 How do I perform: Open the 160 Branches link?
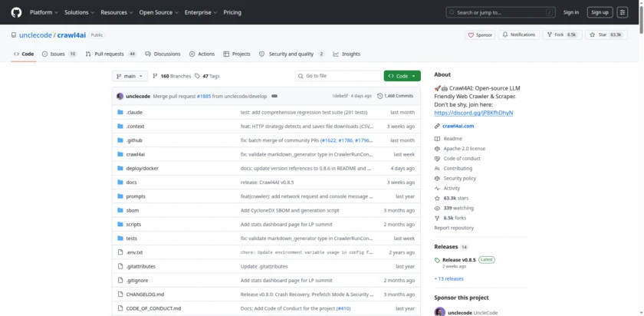tap(172, 76)
